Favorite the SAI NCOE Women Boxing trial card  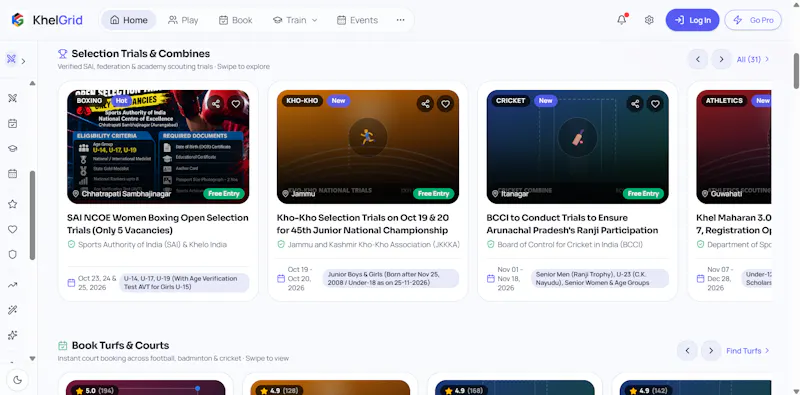(x=236, y=104)
